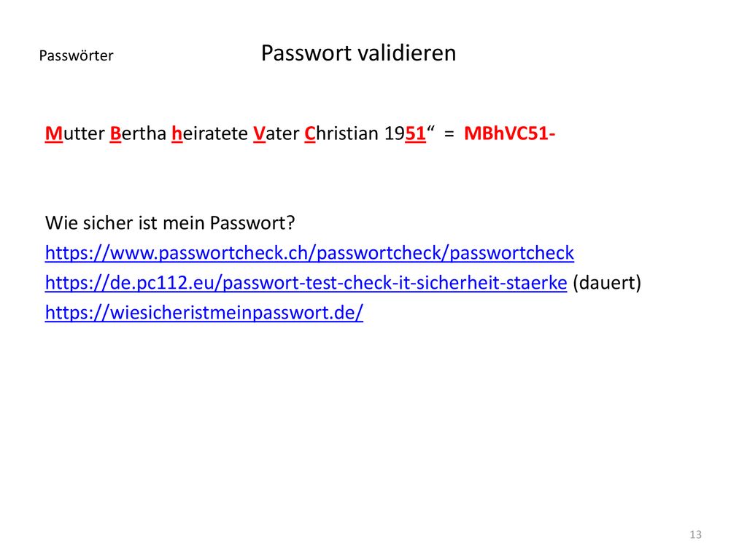Click the equals sign before the password
The width and height of the screenshot is (747, 560).
pyautogui.click(x=449, y=134)
